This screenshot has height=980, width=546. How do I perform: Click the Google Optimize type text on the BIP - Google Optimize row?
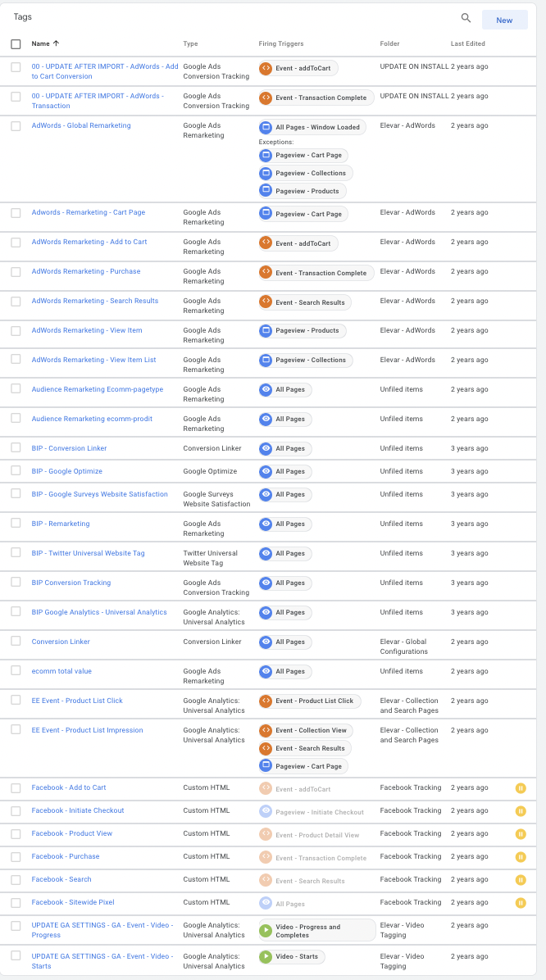tap(210, 471)
